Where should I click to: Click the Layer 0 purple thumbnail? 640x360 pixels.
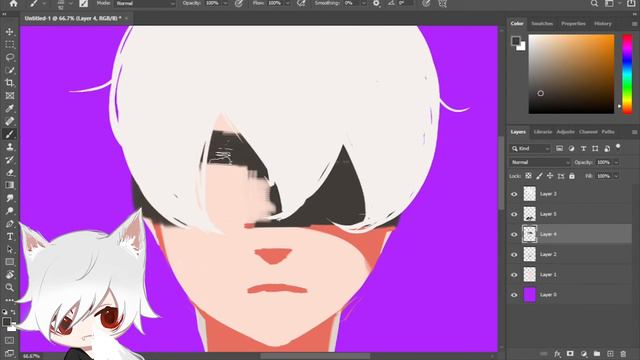[530, 295]
